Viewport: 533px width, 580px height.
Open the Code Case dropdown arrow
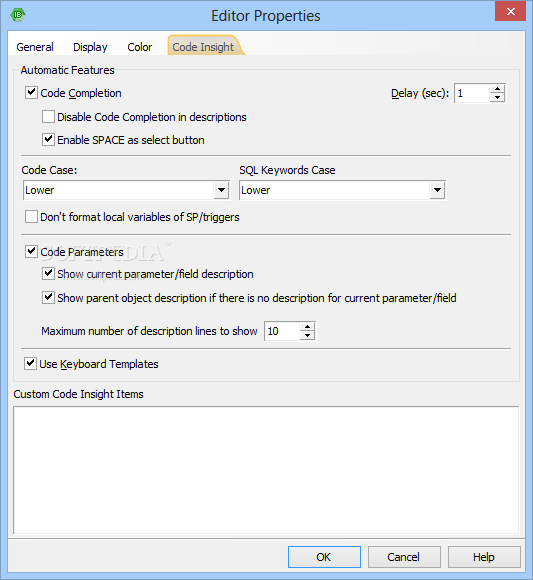click(x=221, y=190)
